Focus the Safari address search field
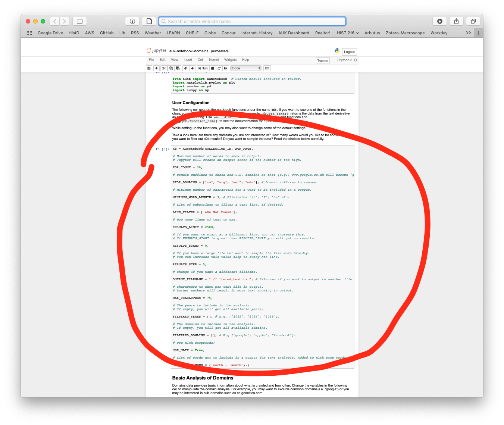The image size is (504, 425). [x=252, y=21]
